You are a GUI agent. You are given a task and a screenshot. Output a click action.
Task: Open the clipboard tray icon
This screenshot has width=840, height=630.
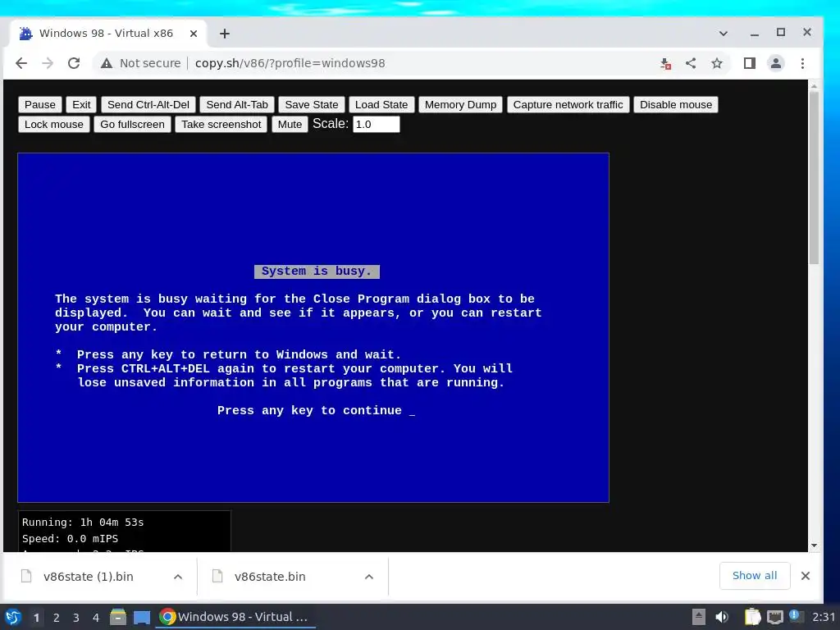click(753, 617)
